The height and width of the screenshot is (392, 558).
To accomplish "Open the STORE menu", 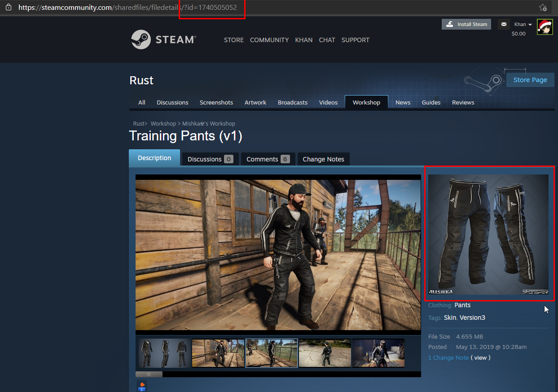I will (234, 40).
